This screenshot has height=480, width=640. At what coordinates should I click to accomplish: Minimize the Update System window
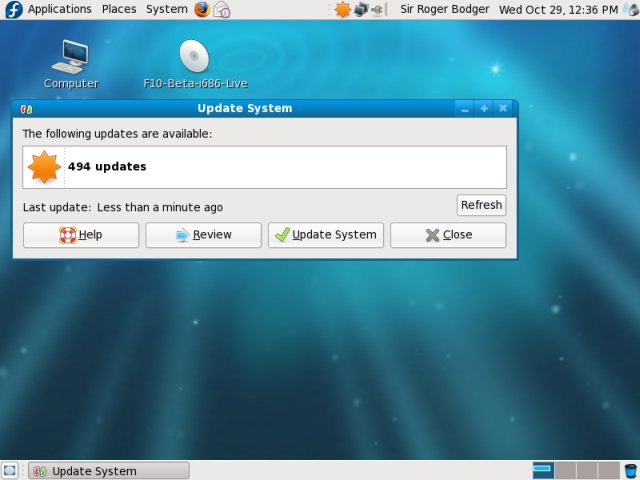click(464, 109)
